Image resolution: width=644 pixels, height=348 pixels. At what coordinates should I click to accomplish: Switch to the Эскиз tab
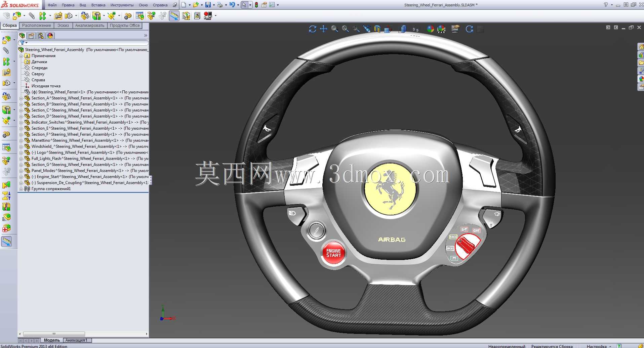pyautogui.click(x=63, y=26)
